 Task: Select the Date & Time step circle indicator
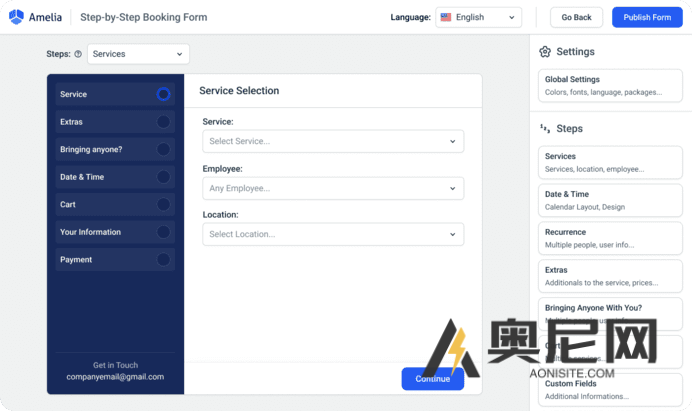pyautogui.click(x=163, y=177)
